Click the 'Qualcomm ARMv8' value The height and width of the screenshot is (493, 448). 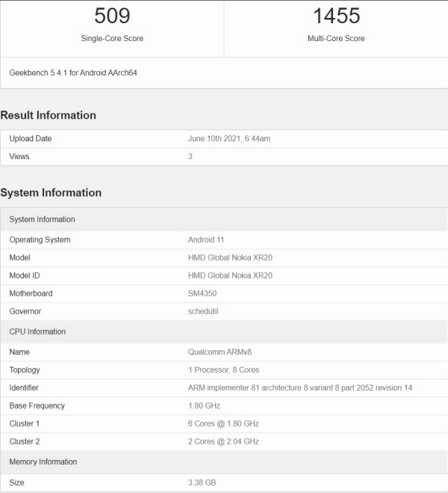[220, 352]
